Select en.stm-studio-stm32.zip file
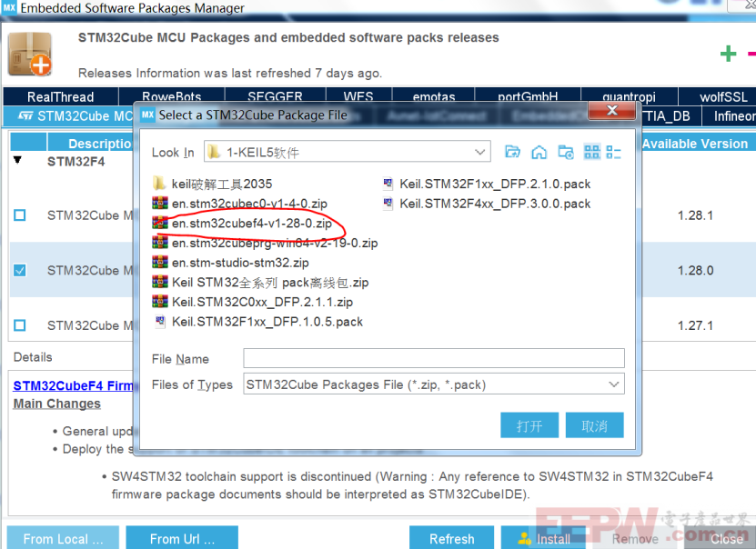Screen dimensions: 756x549 pos(230,263)
